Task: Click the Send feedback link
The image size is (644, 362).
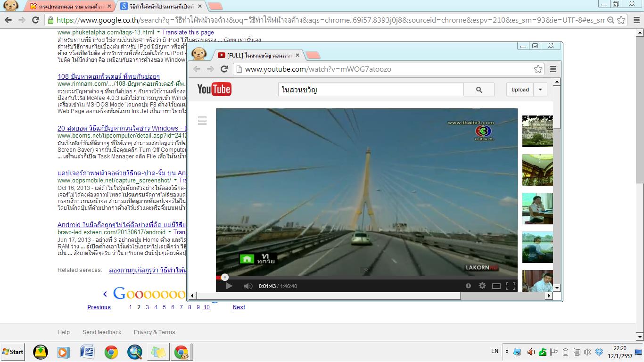Action: point(102,332)
